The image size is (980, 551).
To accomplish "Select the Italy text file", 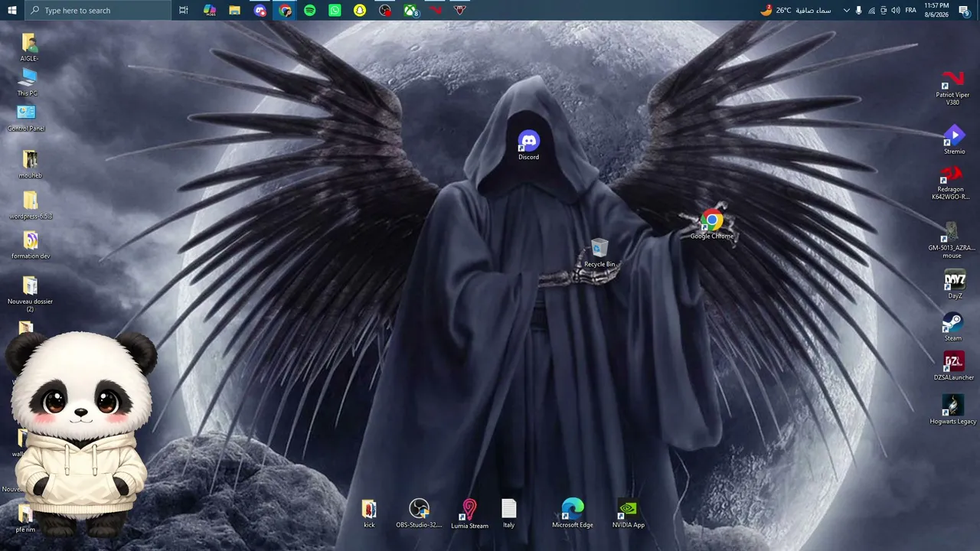I will 509,514.
